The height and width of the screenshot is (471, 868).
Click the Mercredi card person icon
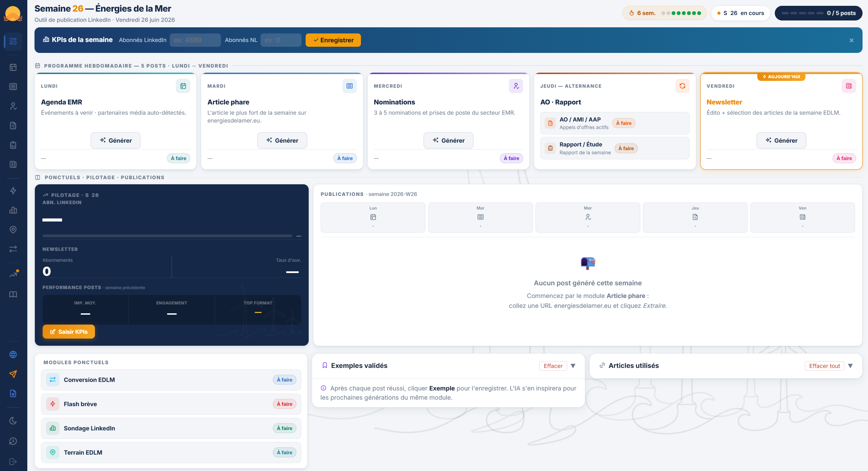[516, 86]
